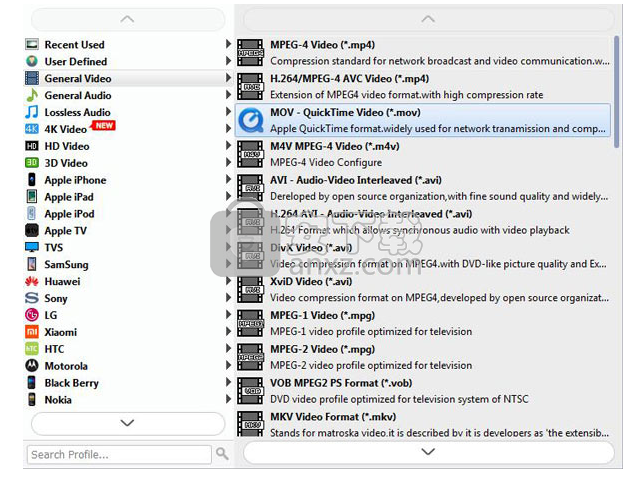The width and height of the screenshot is (637, 477).
Task: Expand the Nokia submenu arrow
Action: (x=228, y=399)
